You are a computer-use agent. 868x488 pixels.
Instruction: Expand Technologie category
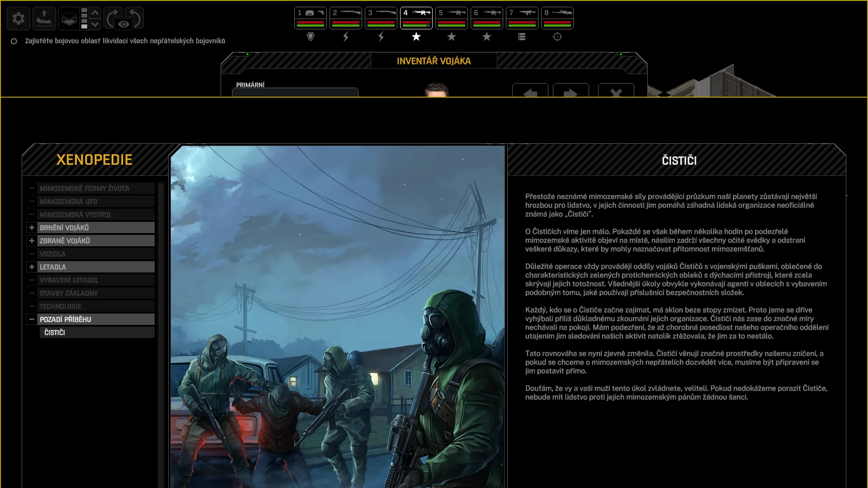pos(32,306)
